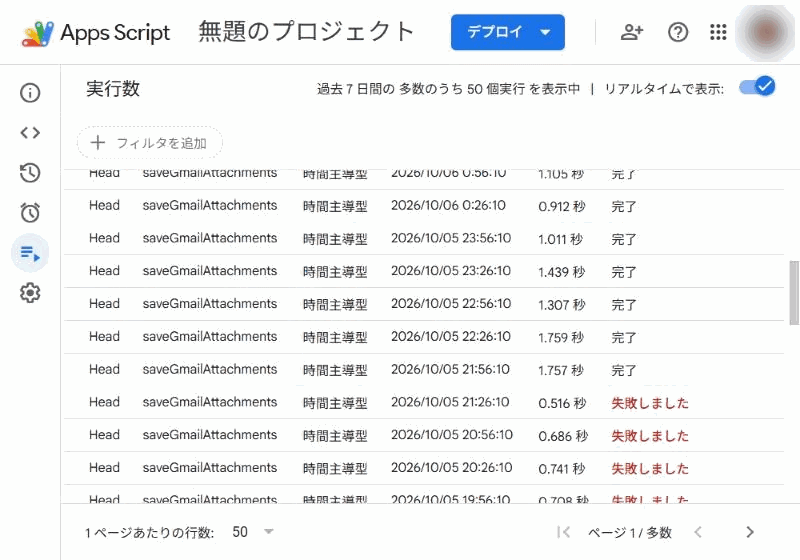The width and height of the screenshot is (800, 560).
Task: Open the project history icon in sidebar
Action: (x=30, y=173)
